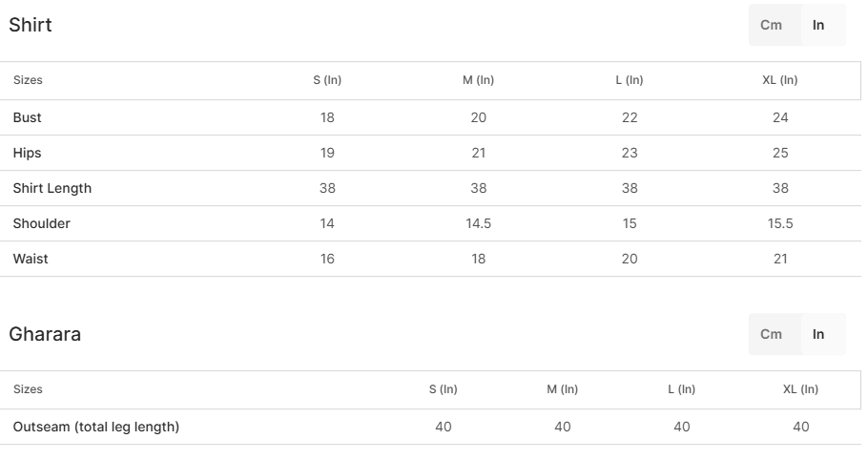The width and height of the screenshot is (868, 460).
Task: Click the Shirt section heading
Action: pyautogui.click(x=31, y=26)
